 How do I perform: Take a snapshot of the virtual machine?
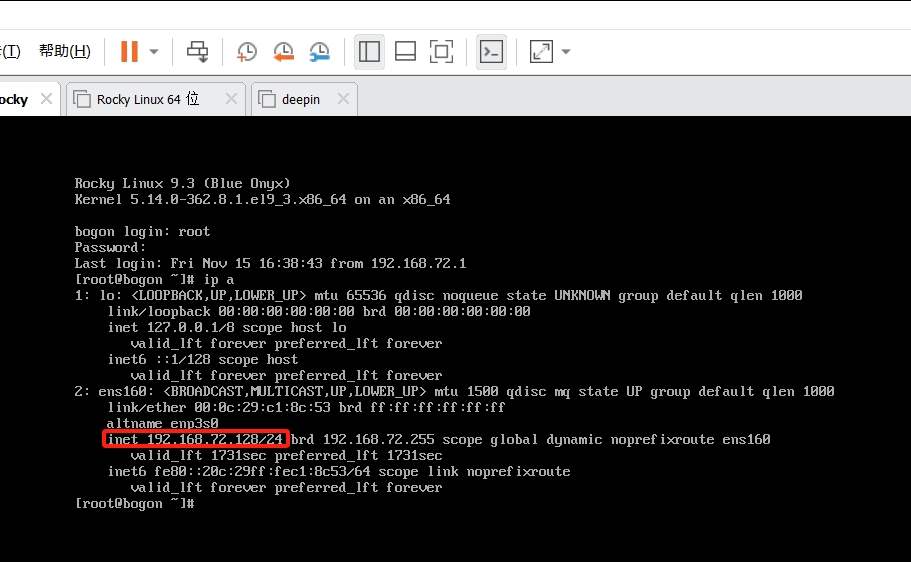pos(247,52)
